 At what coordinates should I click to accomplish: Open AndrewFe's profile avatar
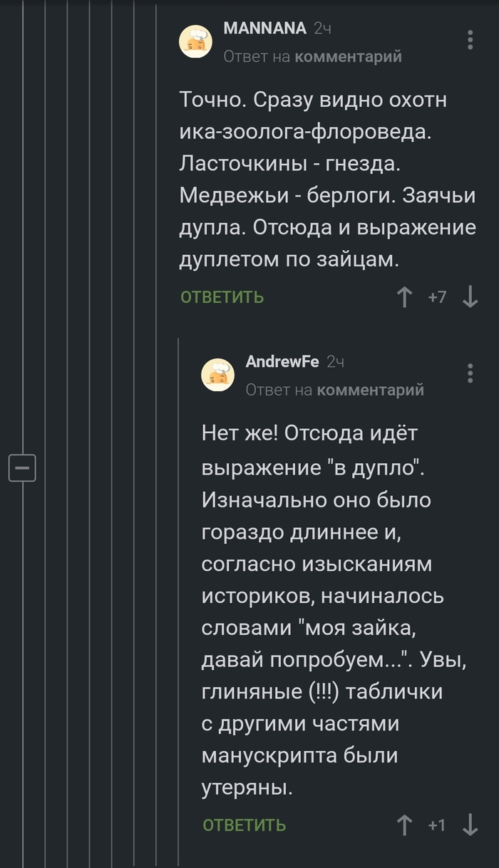[x=217, y=375]
